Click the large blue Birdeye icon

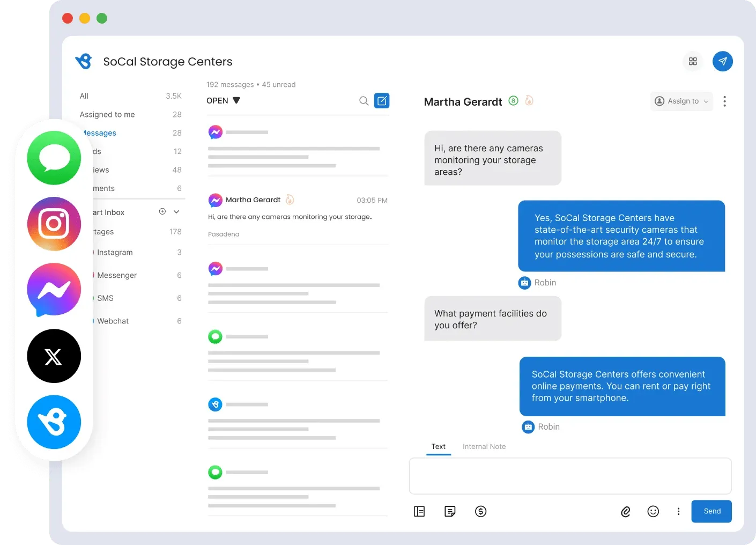[x=54, y=422]
